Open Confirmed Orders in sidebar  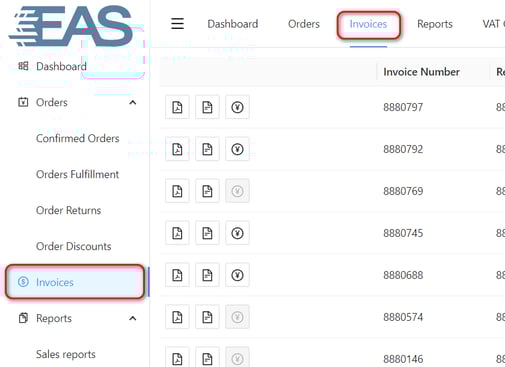click(78, 138)
